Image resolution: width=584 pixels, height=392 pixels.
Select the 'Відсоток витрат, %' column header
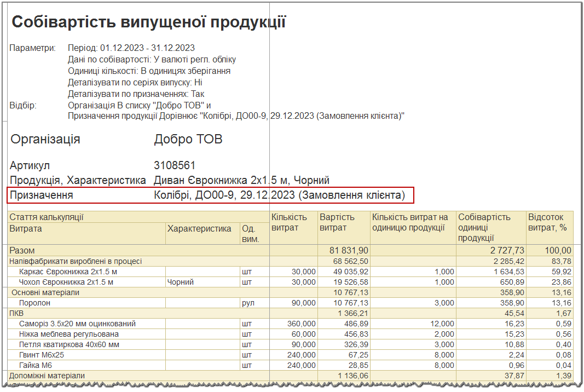click(548, 222)
